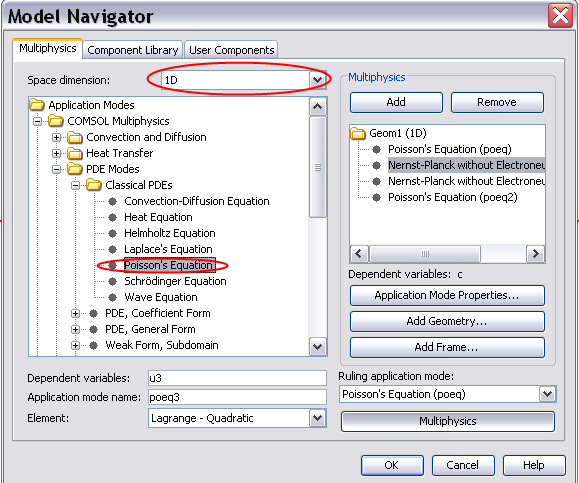Click the COMSOL Multiphysics folder icon
The height and width of the screenshot is (483, 579).
point(56,121)
